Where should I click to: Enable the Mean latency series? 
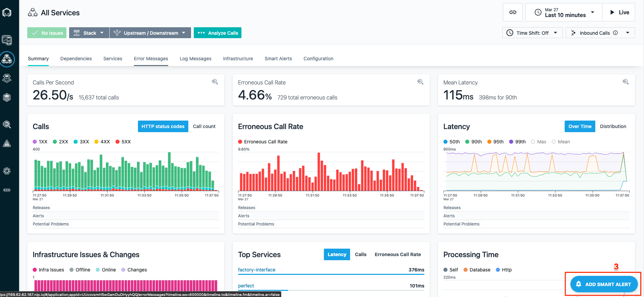[561, 142]
